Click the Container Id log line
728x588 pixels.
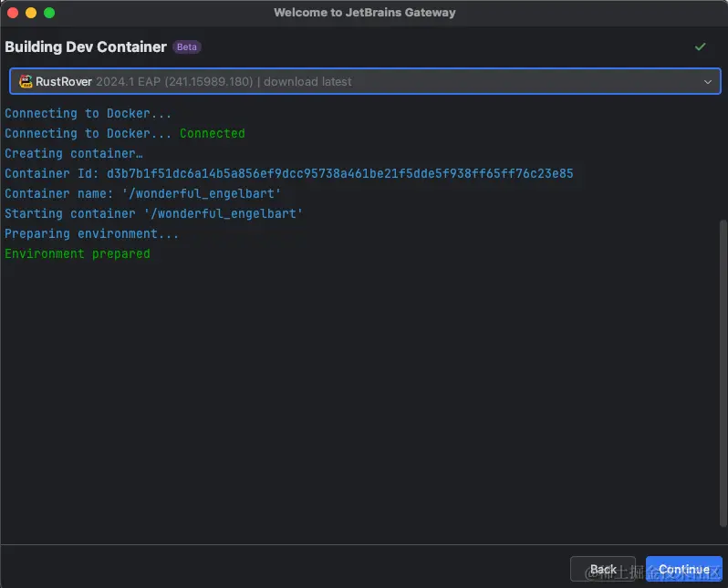pos(289,173)
